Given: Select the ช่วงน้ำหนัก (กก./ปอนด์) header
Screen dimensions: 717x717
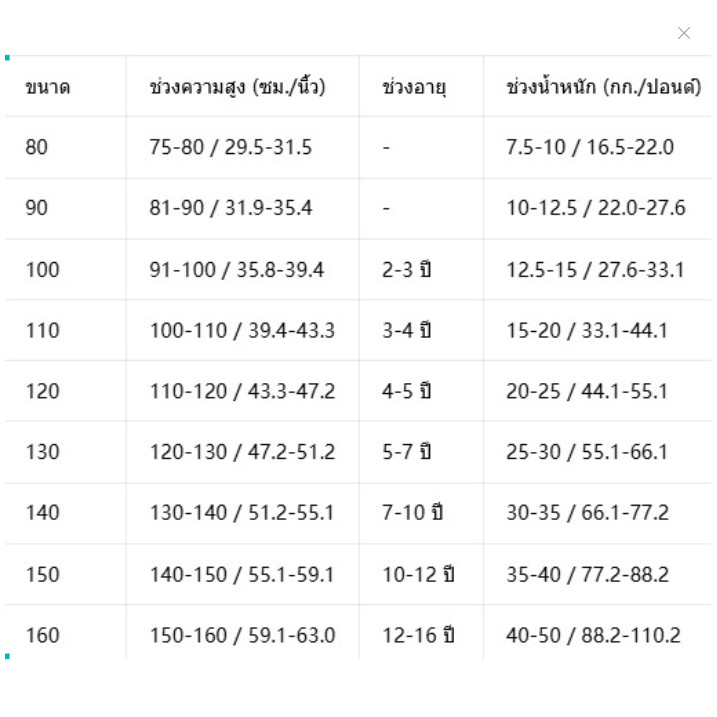Looking at the screenshot, I should point(604,86).
